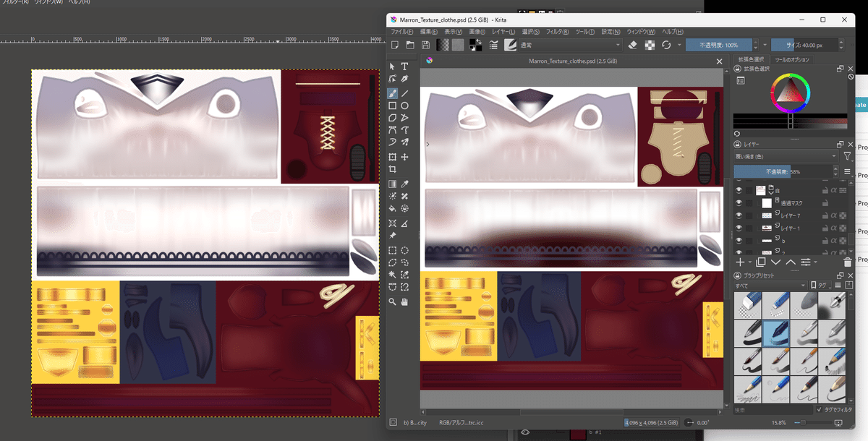Switch to ツールのオプション tab
868x441 pixels.
tap(791, 59)
